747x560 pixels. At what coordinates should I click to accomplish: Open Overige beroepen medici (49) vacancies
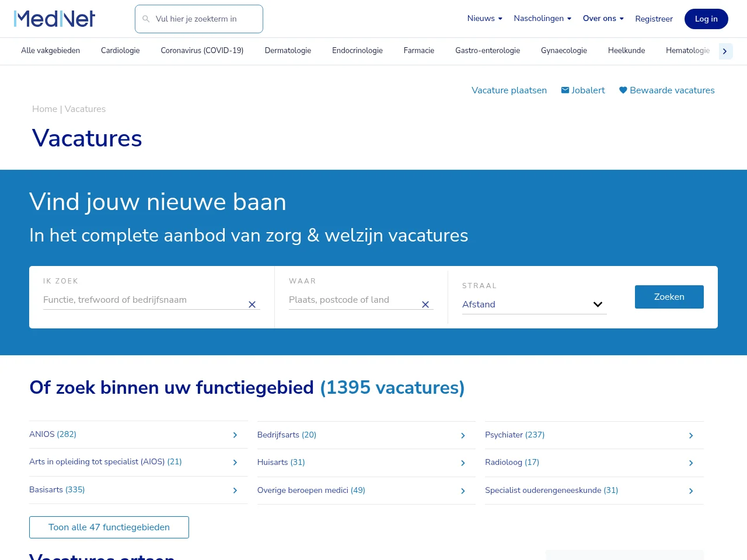[311, 490]
